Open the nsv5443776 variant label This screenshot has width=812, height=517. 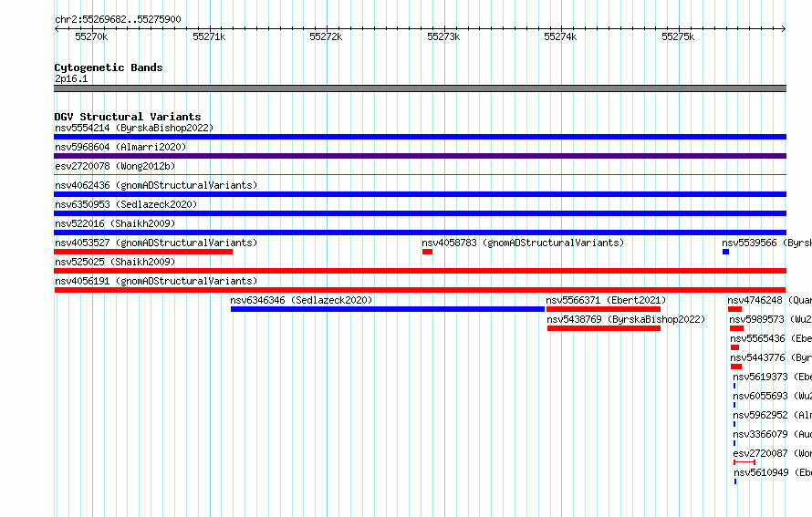pos(771,357)
